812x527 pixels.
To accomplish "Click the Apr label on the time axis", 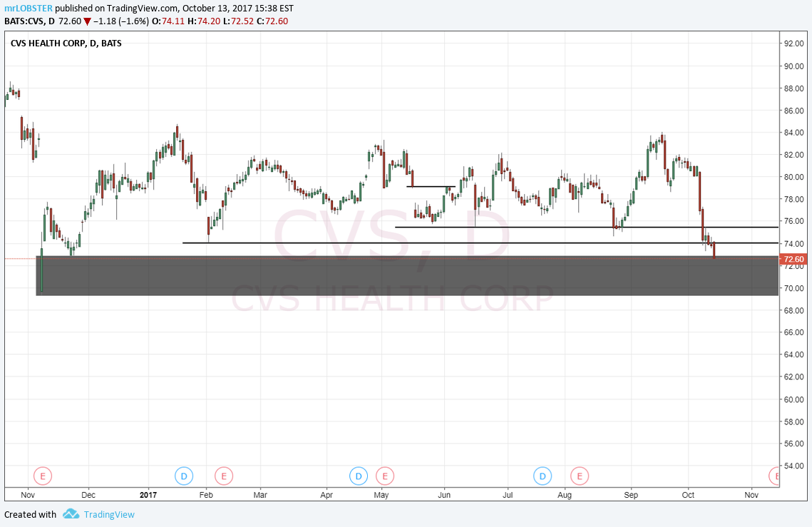I will pyautogui.click(x=327, y=495).
